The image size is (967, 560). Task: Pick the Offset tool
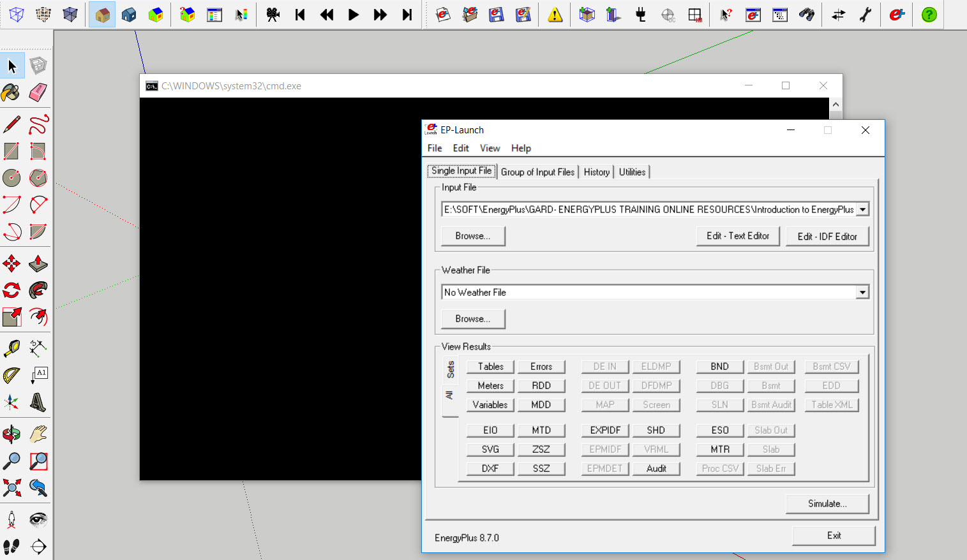click(38, 317)
